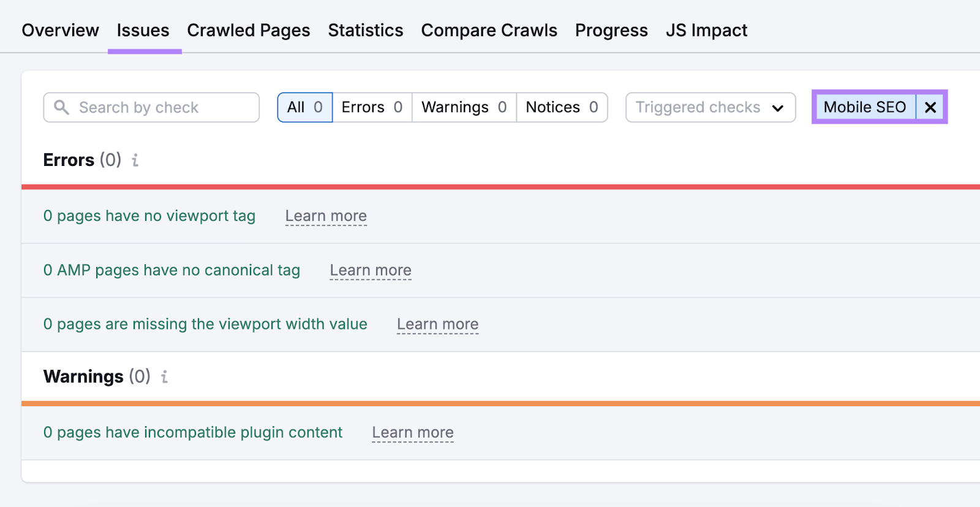The width and height of the screenshot is (980, 507).
Task: Select the All issues filter
Action: coord(304,107)
